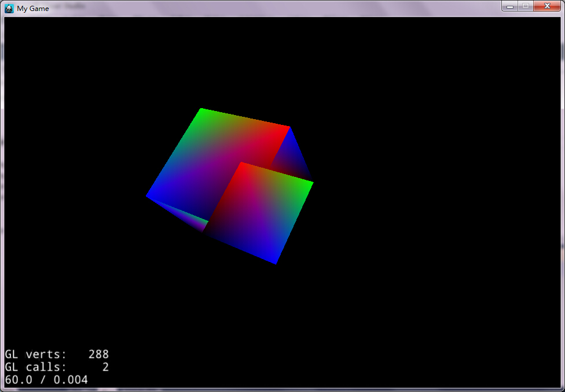The width and height of the screenshot is (565, 392).
Task: Click the smaller front gradient square
Action: pyautogui.click(x=258, y=212)
